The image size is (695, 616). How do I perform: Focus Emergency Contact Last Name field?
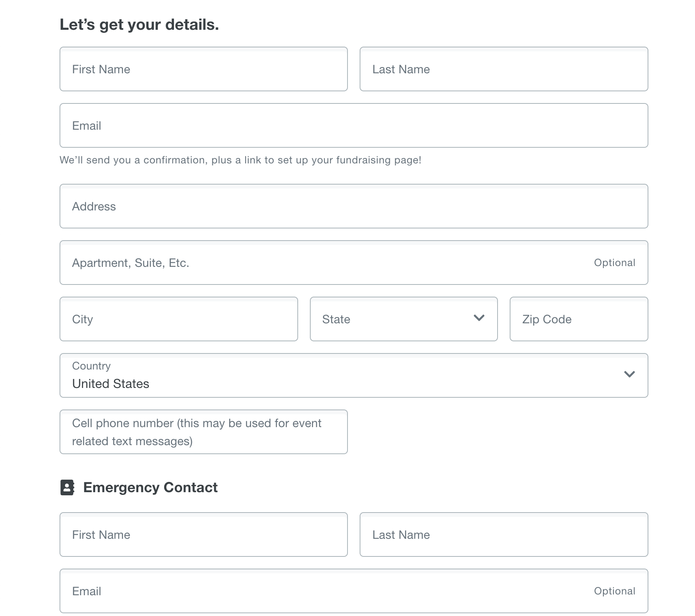(x=503, y=534)
